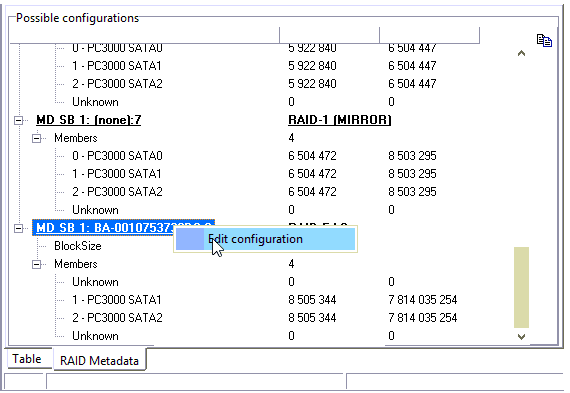Select the highlighted MD SB 1: BA-00107537 row
The width and height of the screenshot is (570, 393).
[124, 228]
